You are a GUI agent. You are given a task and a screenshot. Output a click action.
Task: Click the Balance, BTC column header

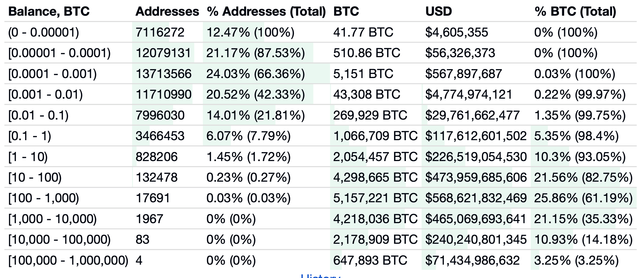tap(49, 12)
